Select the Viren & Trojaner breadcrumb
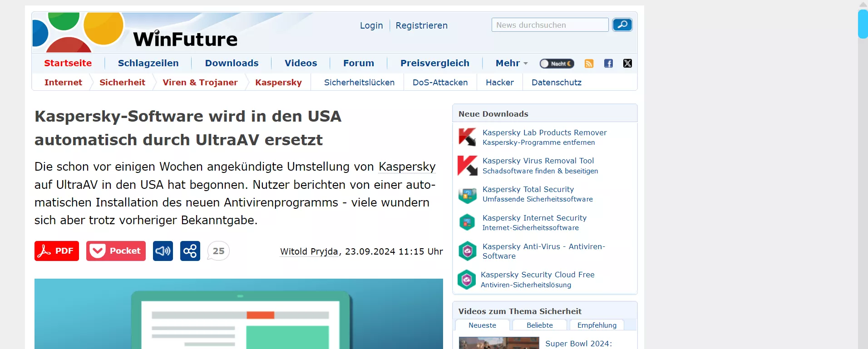The height and width of the screenshot is (349, 868). [x=200, y=82]
